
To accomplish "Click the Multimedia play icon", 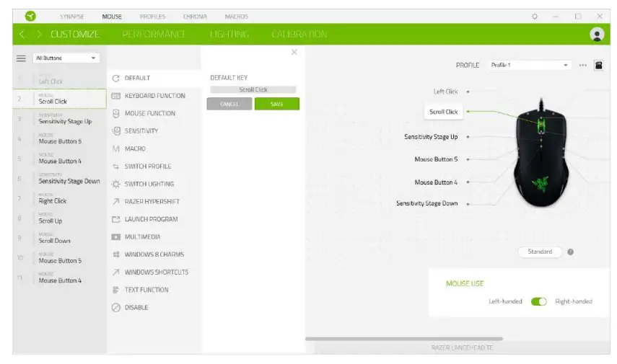I will click(115, 237).
